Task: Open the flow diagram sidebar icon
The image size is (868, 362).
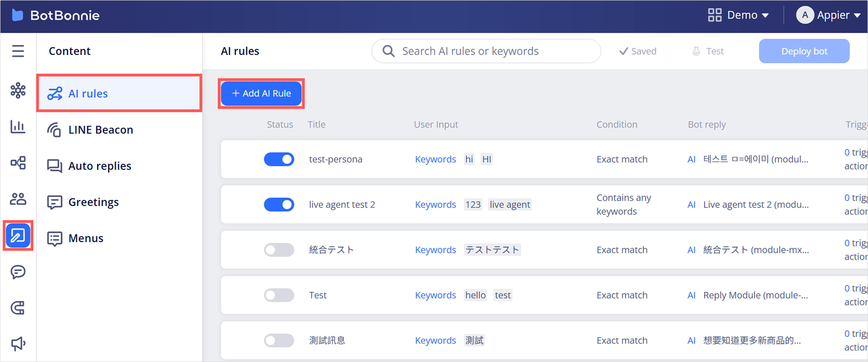Action: click(18, 162)
